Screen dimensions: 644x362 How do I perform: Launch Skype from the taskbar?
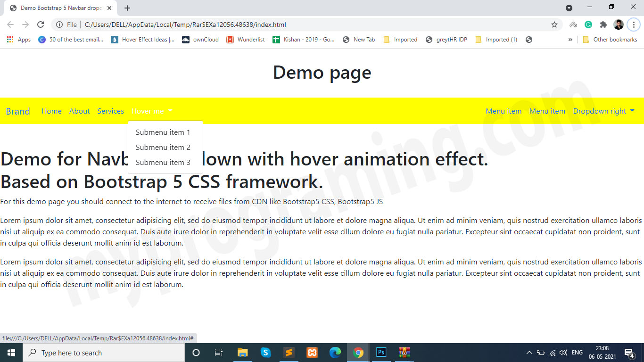tap(265, 352)
